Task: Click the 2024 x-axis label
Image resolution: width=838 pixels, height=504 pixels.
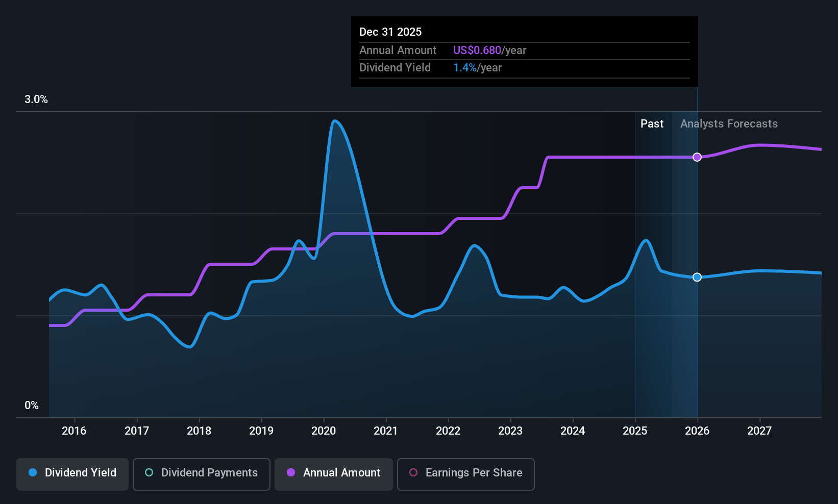Action: (573, 431)
